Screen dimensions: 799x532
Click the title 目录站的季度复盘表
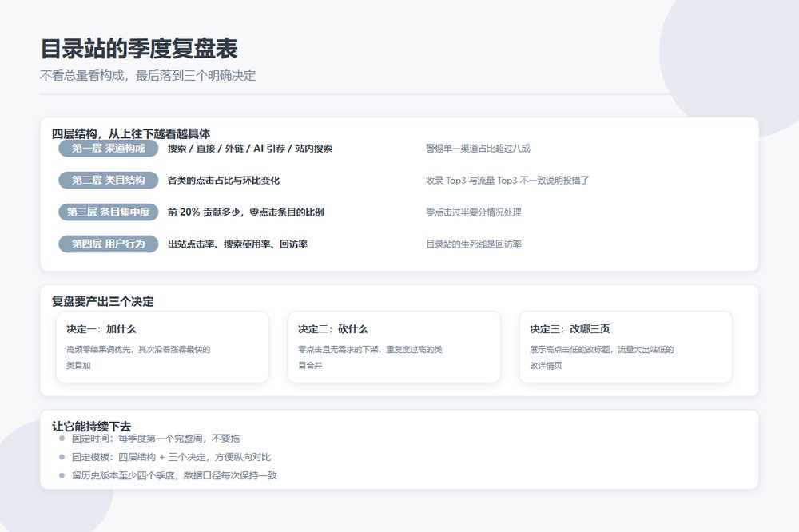[139, 49]
